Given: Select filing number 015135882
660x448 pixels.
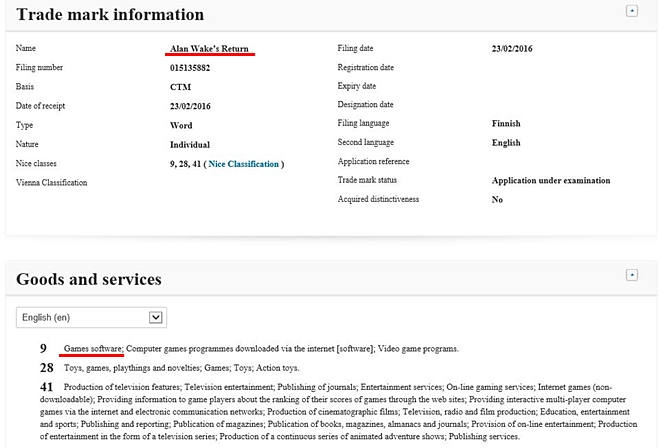Looking at the screenshot, I should (x=190, y=68).
